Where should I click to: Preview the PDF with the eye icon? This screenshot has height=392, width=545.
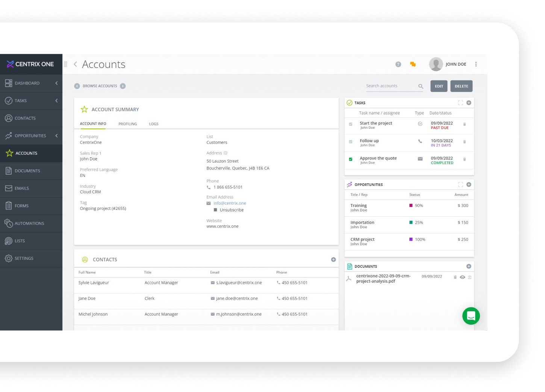(x=462, y=277)
